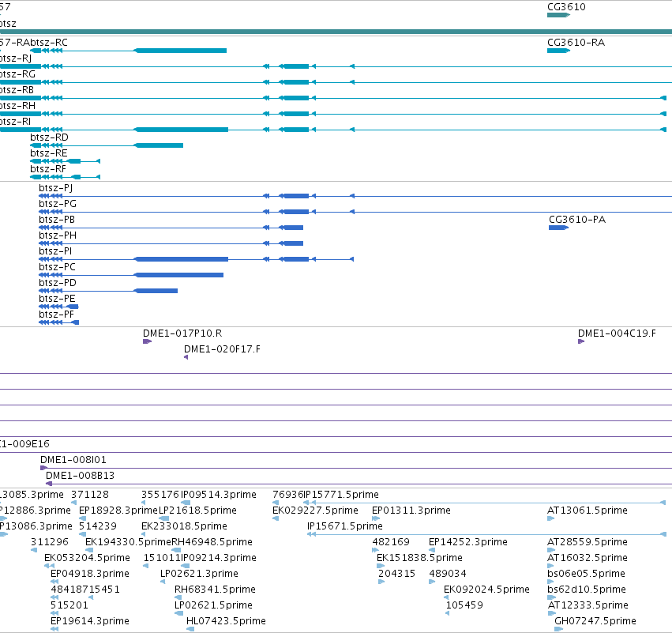The height and width of the screenshot is (633, 672).
Task: Select the btsz-RG transcript label
Action: [x=17, y=74]
